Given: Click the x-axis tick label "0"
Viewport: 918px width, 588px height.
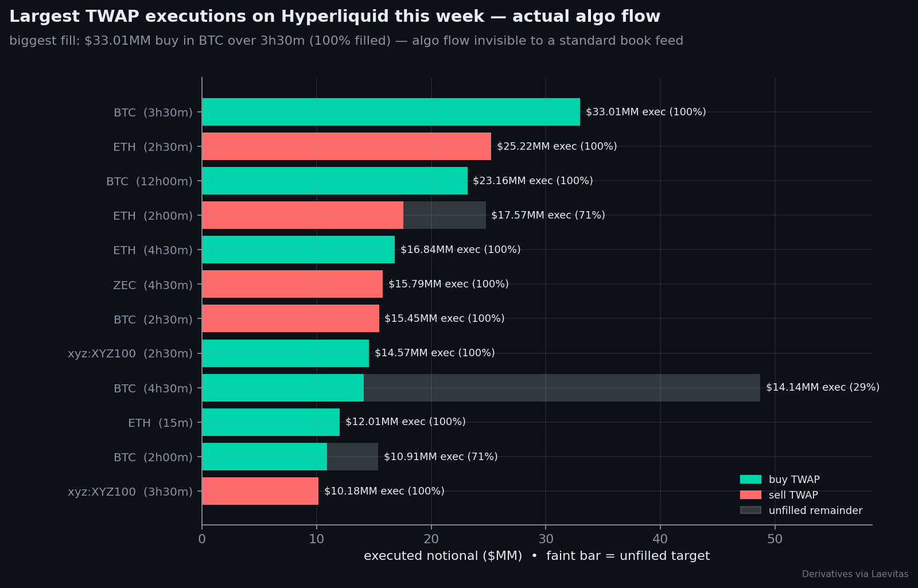Looking at the screenshot, I should tap(202, 539).
